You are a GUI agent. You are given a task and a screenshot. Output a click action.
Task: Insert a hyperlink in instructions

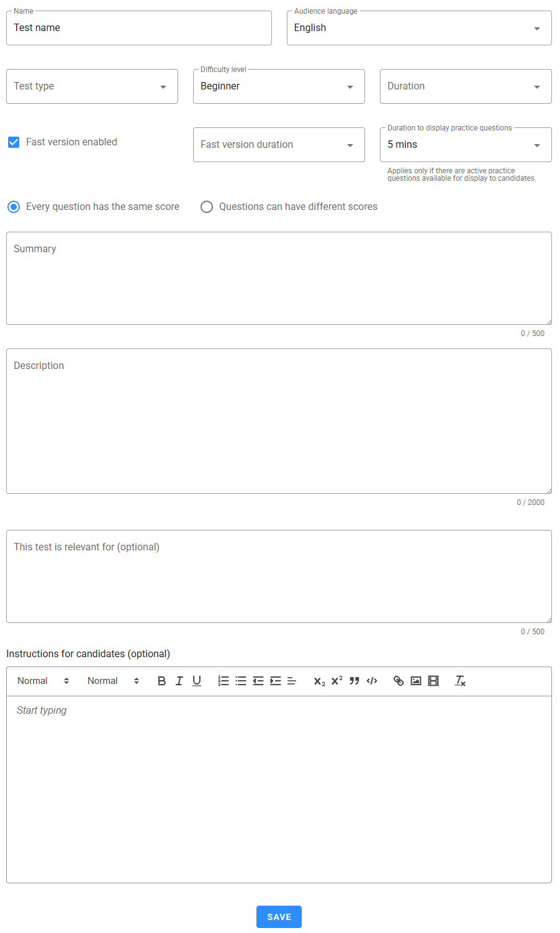coord(399,681)
